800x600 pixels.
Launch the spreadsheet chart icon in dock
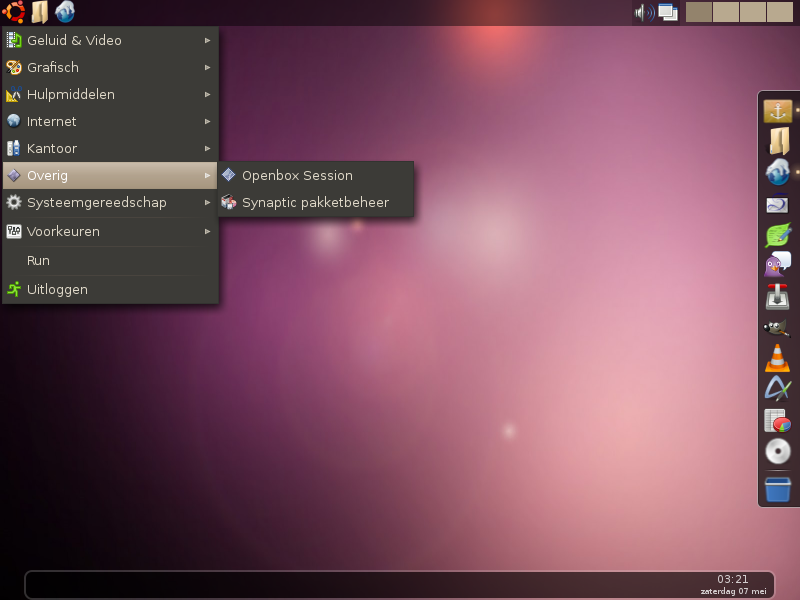click(x=778, y=421)
